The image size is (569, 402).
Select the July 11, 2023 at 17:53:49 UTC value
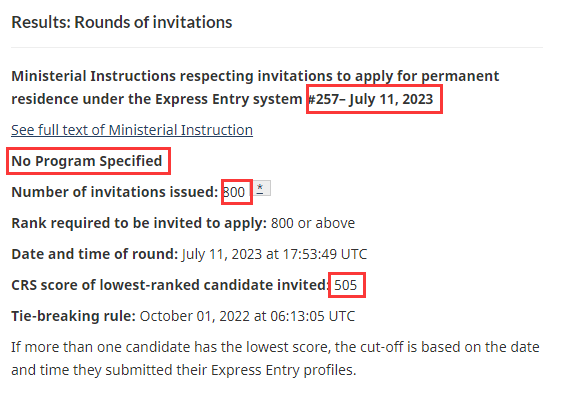(274, 254)
